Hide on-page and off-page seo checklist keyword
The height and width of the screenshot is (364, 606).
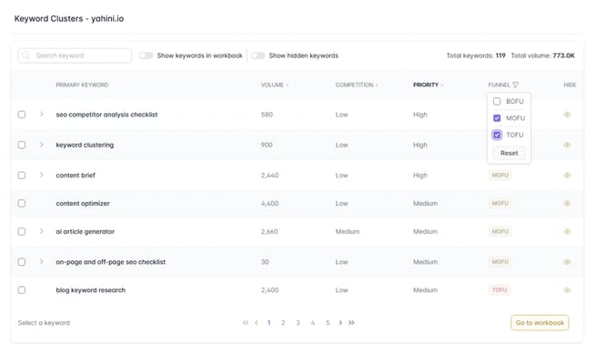click(567, 261)
